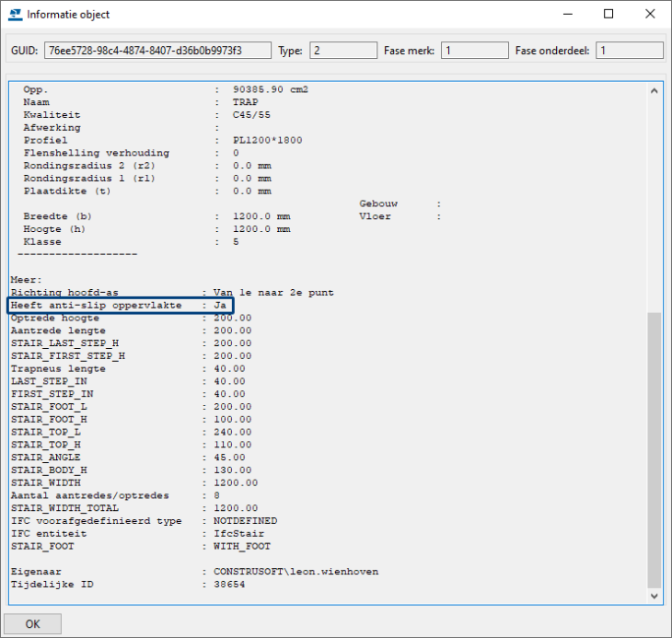Select the Type field value
This screenshot has width=672, height=638.
[342, 51]
